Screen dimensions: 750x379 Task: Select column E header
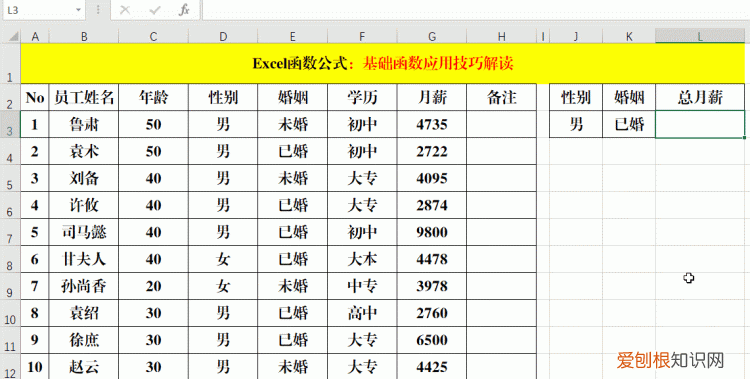(293, 36)
